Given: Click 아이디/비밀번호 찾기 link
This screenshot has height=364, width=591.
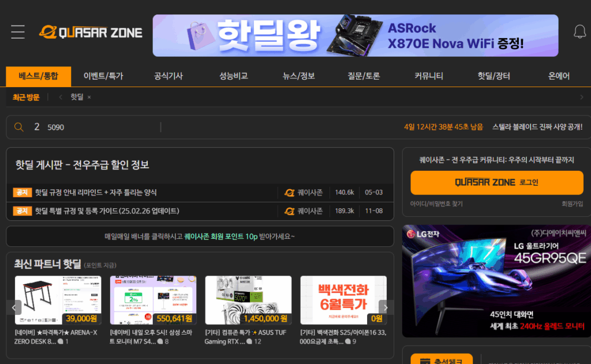Looking at the screenshot, I should [x=436, y=204].
